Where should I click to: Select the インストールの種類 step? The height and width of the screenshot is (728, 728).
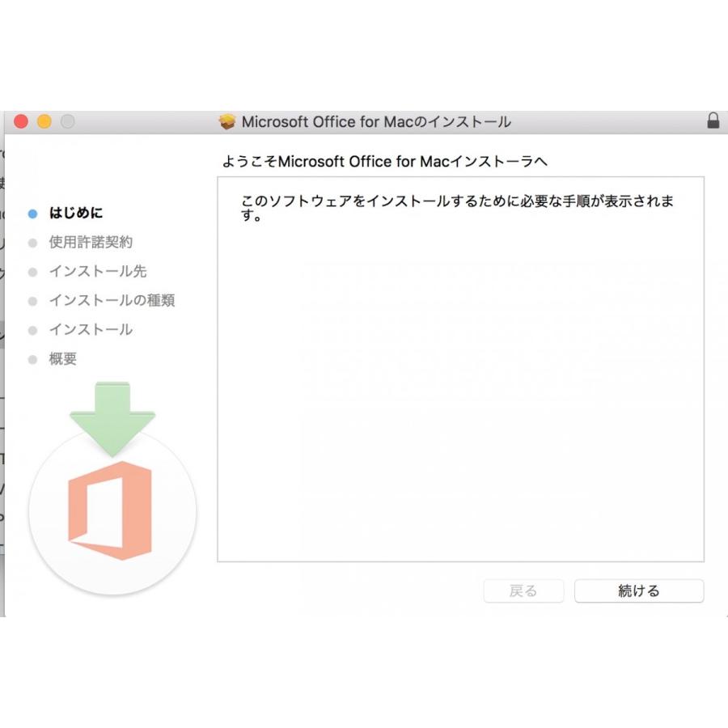112,300
